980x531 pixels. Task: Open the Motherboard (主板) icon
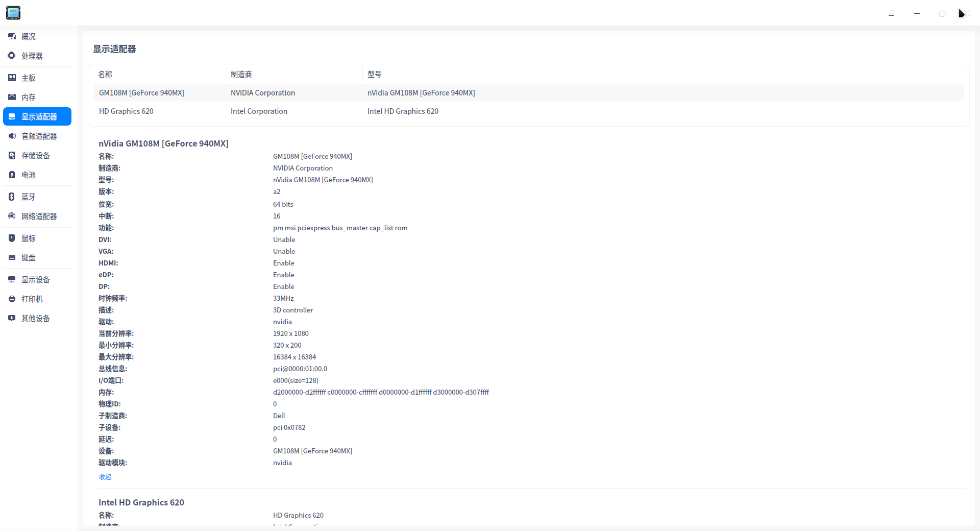tap(12, 78)
